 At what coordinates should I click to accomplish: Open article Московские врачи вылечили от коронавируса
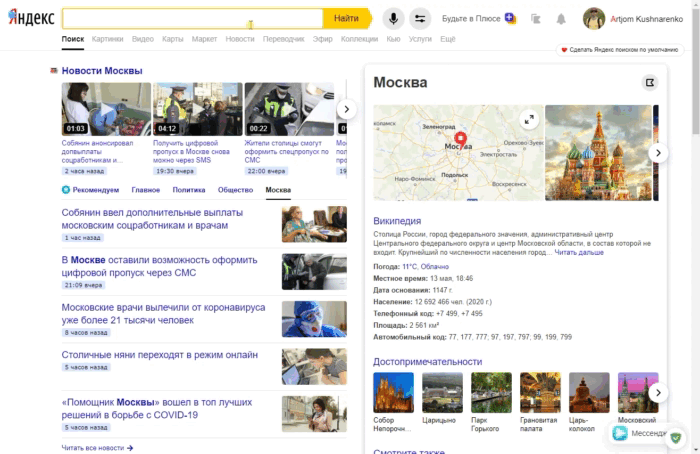click(163, 313)
